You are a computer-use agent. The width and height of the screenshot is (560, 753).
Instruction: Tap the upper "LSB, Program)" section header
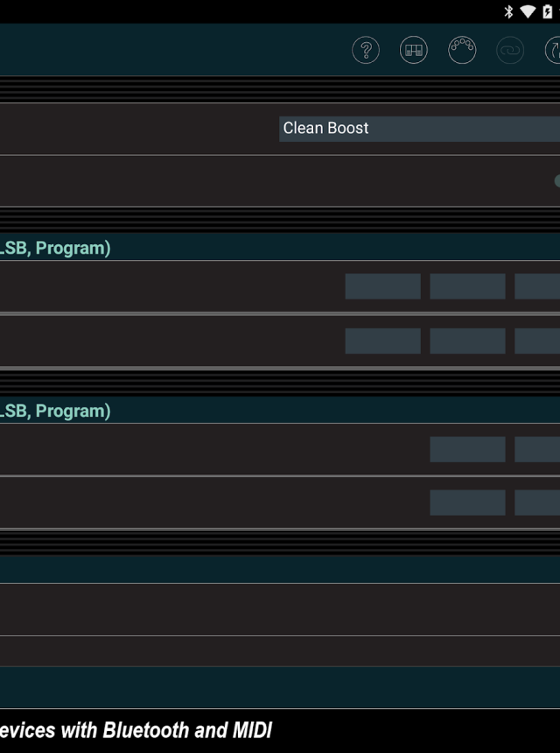(x=54, y=248)
